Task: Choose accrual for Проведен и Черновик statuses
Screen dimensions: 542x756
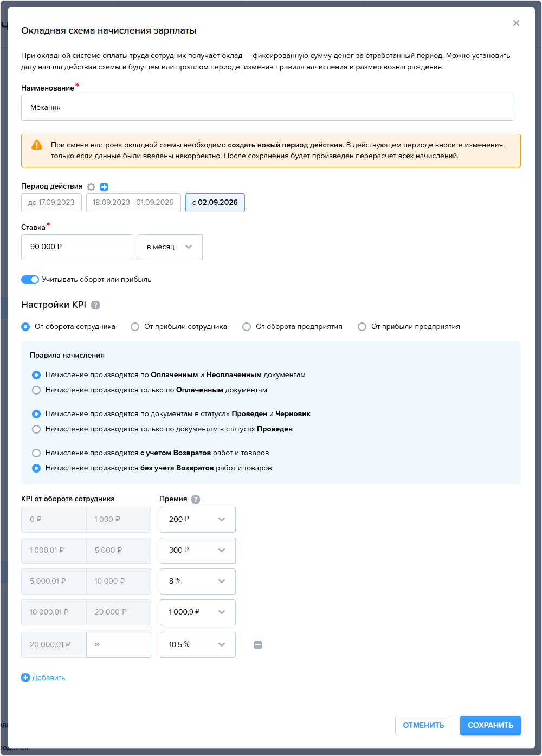Action: point(36,414)
